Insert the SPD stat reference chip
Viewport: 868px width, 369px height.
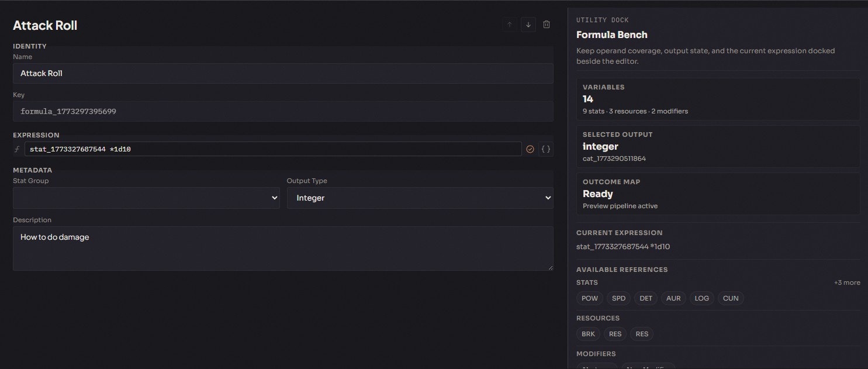click(x=618, y=298)
